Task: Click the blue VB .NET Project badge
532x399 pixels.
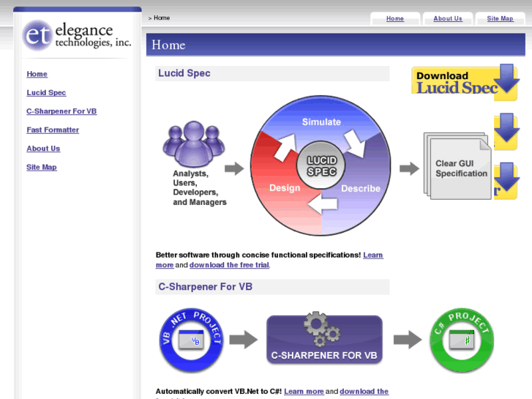Action: coord(191,340)
